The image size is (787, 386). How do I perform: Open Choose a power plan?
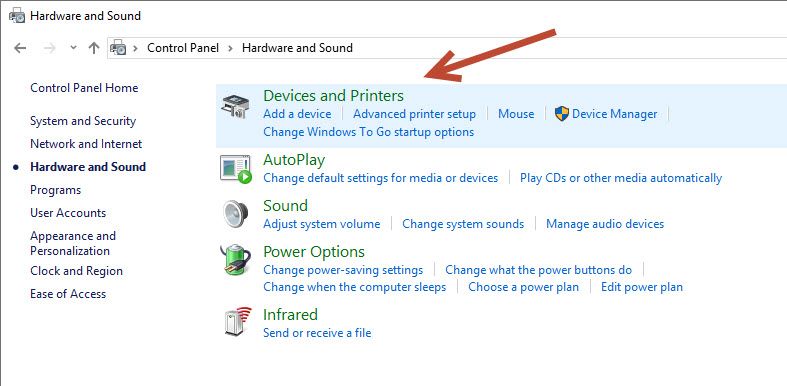coord(523,287)
